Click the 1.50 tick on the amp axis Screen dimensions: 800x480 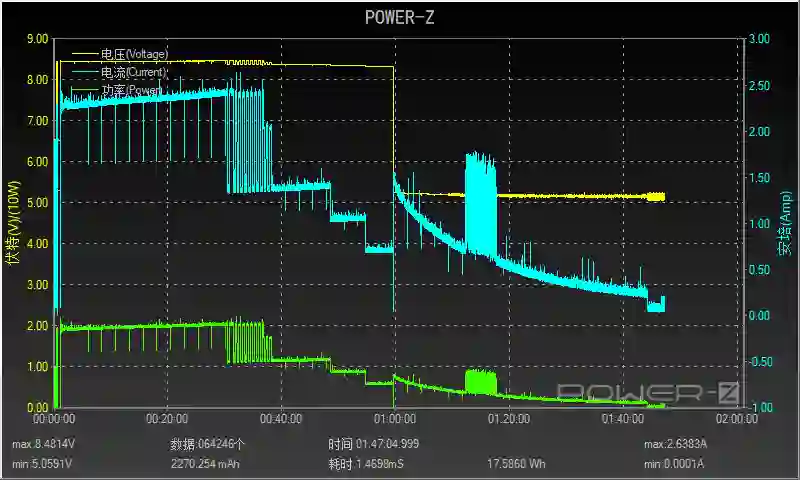pyautogui.click(x=759, y=178)
